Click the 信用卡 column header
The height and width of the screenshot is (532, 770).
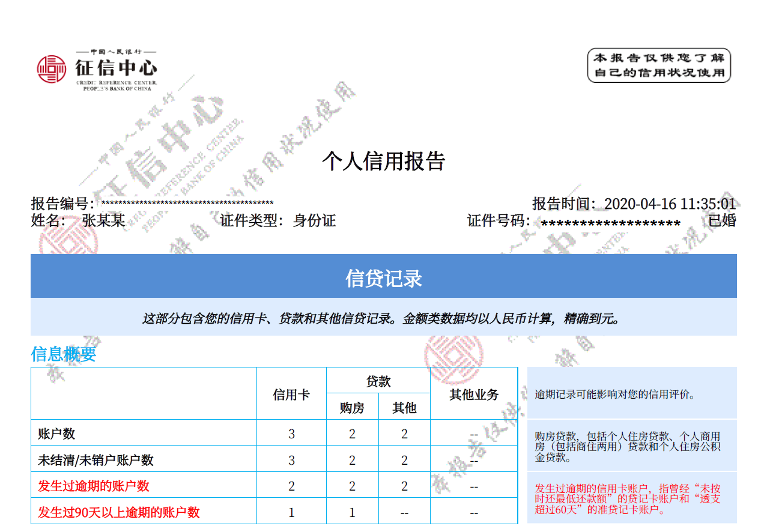pyautogui.click(x=291, y=394)
